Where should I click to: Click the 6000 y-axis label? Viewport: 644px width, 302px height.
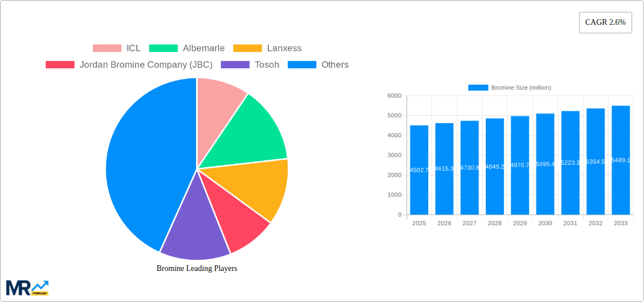394,95
